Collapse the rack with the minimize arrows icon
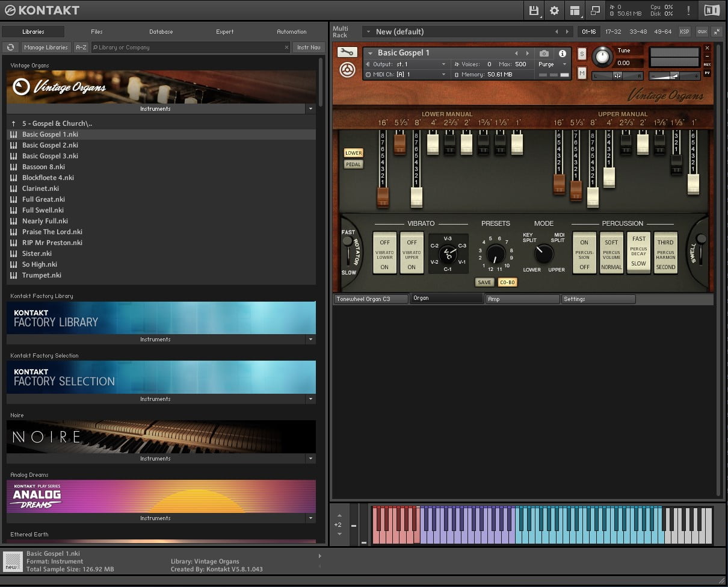 [717, 31]
